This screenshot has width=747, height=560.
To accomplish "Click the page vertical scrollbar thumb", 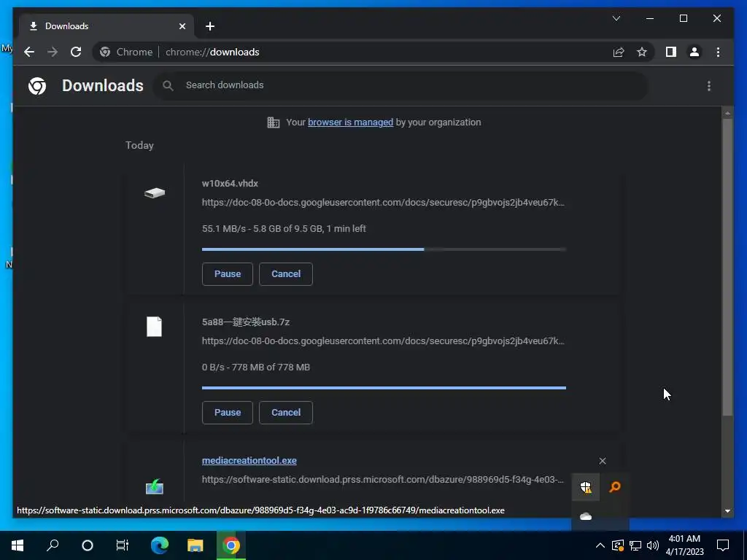I will click(727, 267).
